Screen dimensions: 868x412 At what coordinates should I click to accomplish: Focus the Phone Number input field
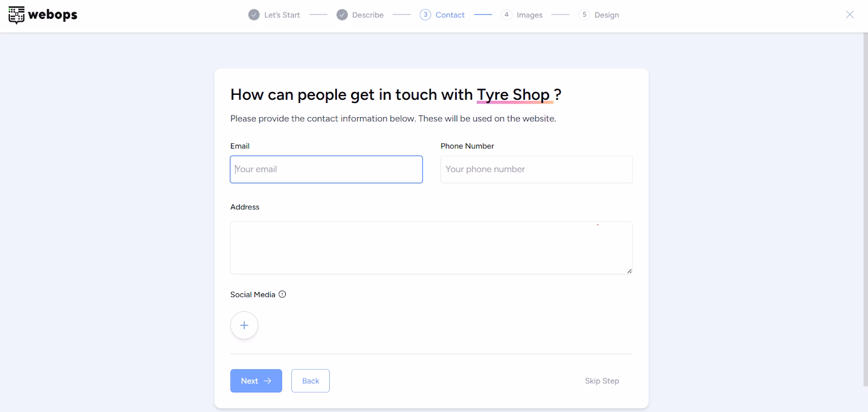pyautogui.click(x=536, y=169)
